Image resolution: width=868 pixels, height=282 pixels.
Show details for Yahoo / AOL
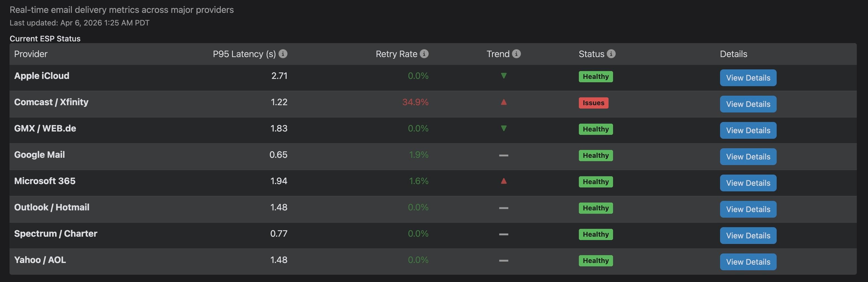tap(748, 262)
